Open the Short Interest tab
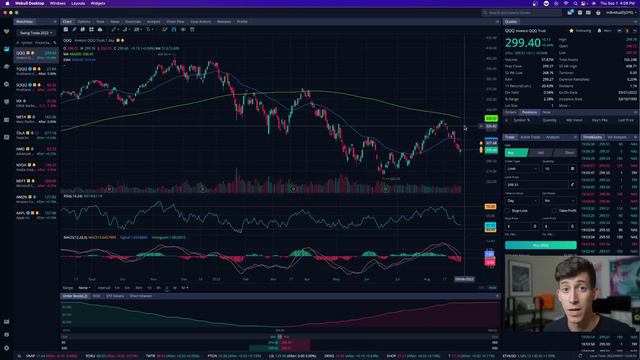The height and width of the screenshot is (360, 640). (141, 296)
